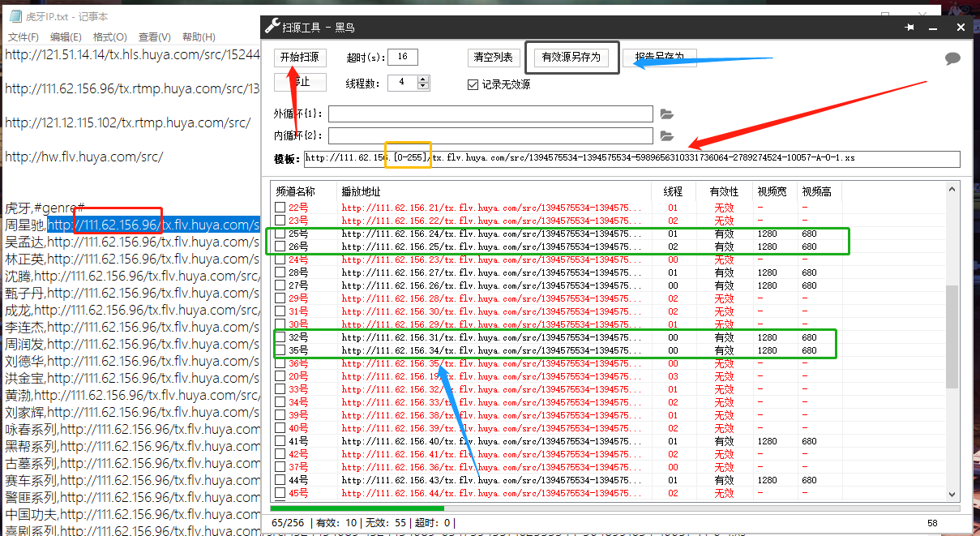Check the box for channel 35号
Screen dimensions: 980x536
(280, 350)
